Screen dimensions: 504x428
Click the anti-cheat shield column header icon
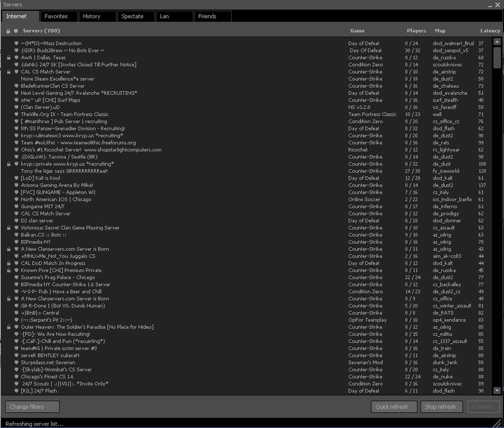click(16, 31)
